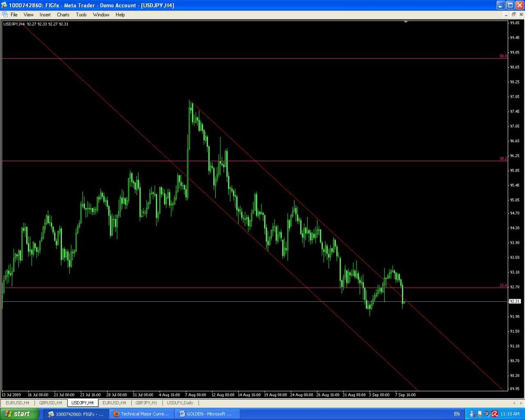Select the 38.2 Fibonacci level label
525x420 pixels.
click(x=503, y=159)
